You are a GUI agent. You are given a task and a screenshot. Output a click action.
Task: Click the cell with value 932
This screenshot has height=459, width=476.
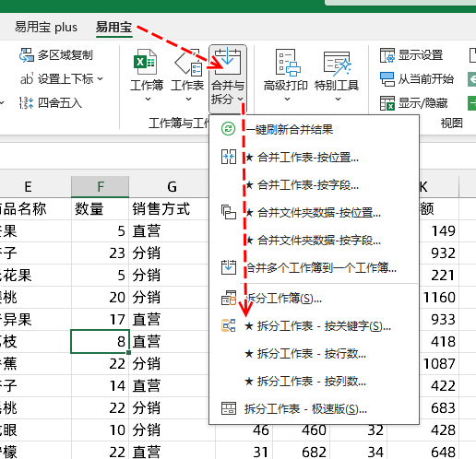click(439, 253)
